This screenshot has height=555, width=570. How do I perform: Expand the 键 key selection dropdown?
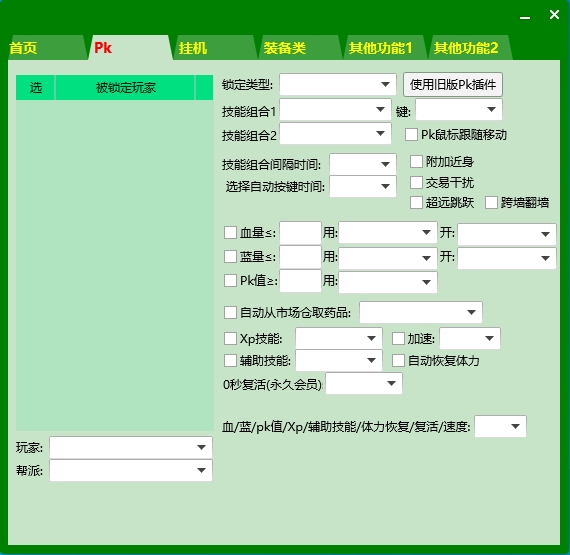(x=459, y=109)
